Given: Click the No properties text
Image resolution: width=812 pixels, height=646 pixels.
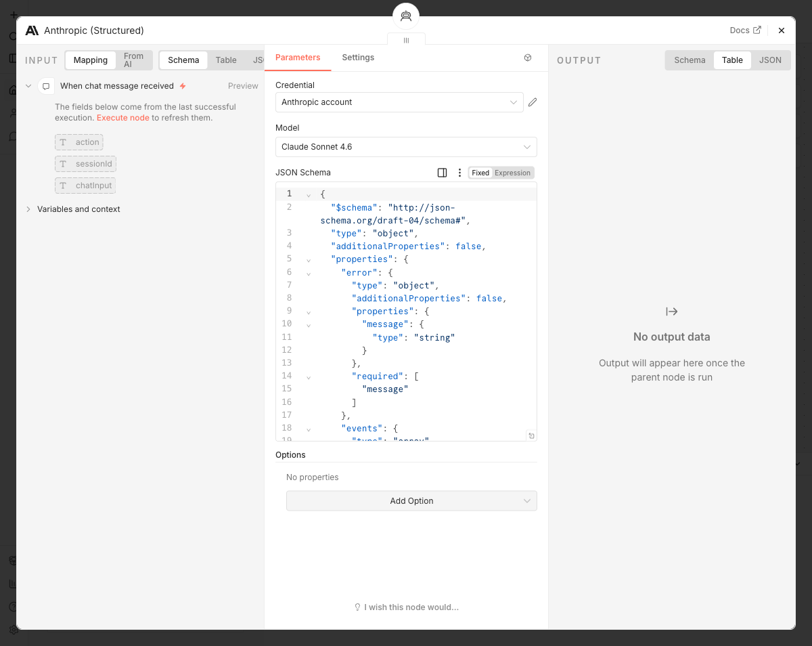Looking at the screenshot, I should [x=313, y=477].
